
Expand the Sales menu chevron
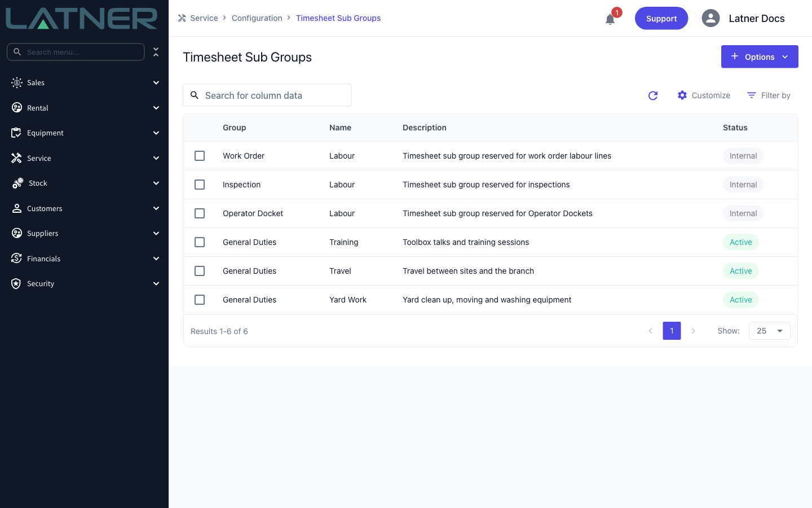[x=156, y=82]
